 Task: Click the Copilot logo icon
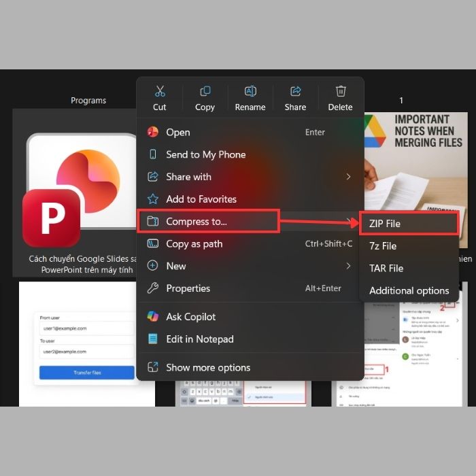coord(153,317)
